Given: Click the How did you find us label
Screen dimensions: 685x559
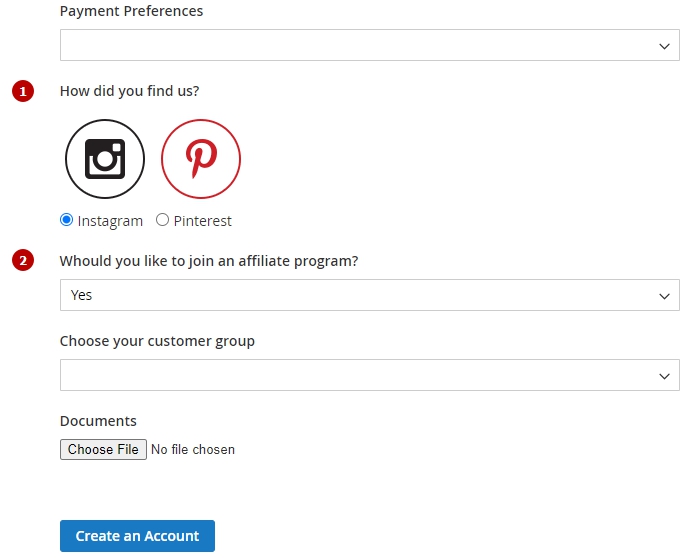Looking at the screenshot, I should [129, 91].
